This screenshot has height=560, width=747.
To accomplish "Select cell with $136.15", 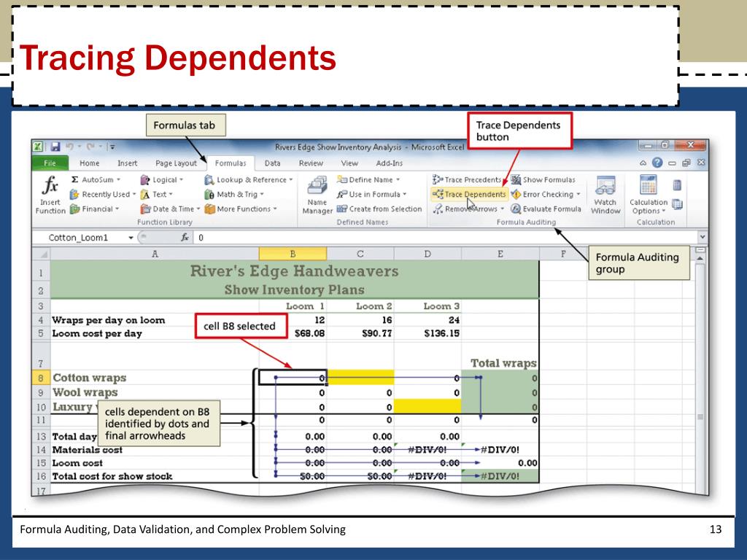I will pyautogui.click(x=427, y=333).
